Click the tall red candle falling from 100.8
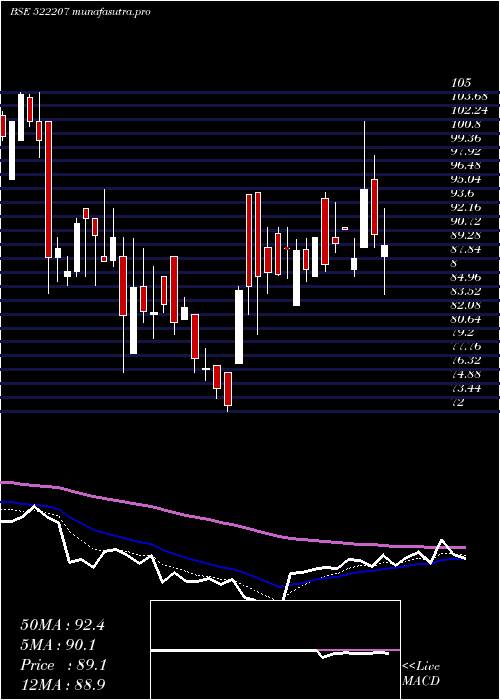 tap(48, 189)
